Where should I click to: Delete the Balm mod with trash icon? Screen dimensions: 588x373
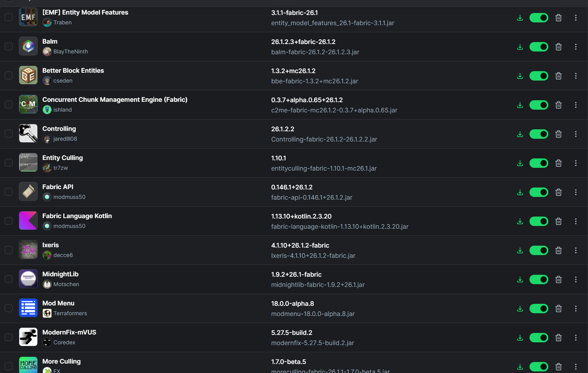click(x=558, y=47)
